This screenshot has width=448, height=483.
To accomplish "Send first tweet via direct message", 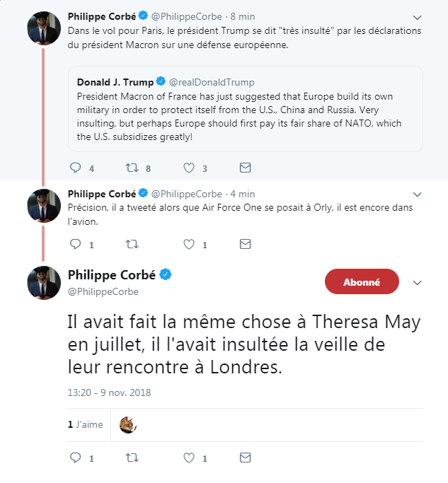I will [245, 168].
